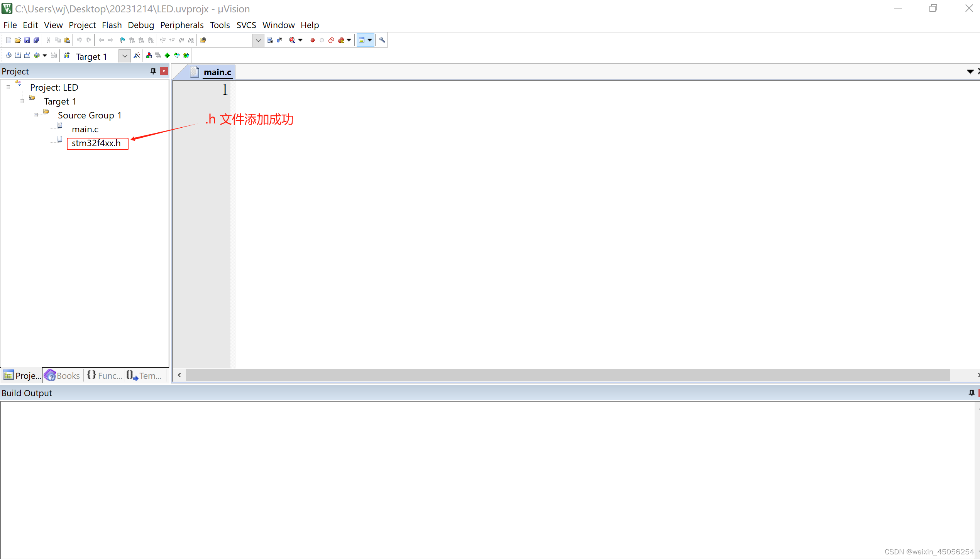Switch to the Functions panel tab
The image size is (980, 559).
coord(104,375)
